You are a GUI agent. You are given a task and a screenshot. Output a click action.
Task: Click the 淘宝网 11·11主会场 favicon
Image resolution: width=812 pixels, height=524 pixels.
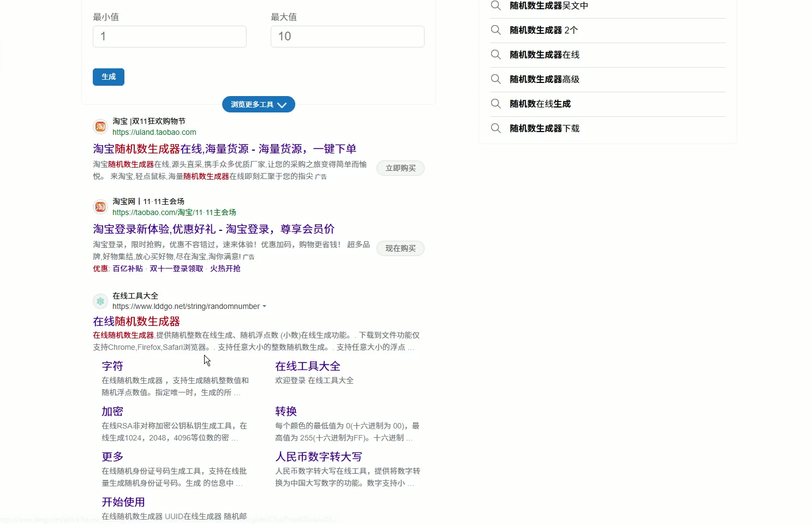click(x=100, y=207)
